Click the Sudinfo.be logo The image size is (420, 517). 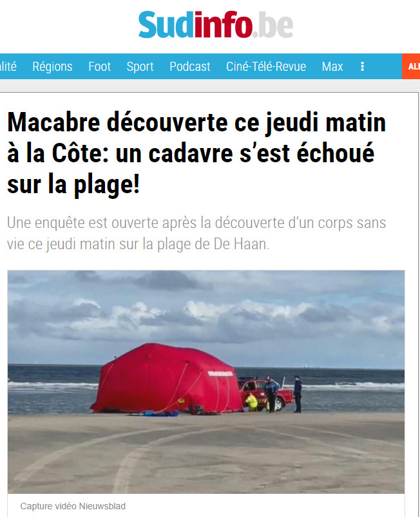[x=215, y=24]
